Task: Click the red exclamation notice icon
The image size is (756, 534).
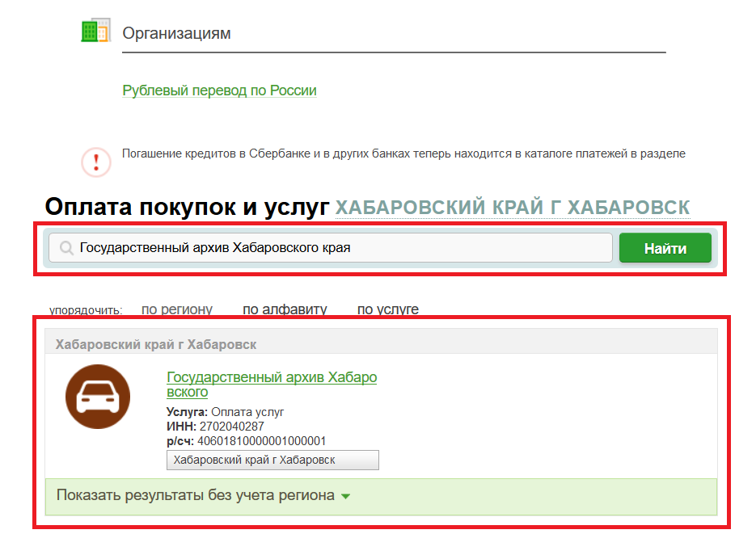Action: click(x=96, y=162)
